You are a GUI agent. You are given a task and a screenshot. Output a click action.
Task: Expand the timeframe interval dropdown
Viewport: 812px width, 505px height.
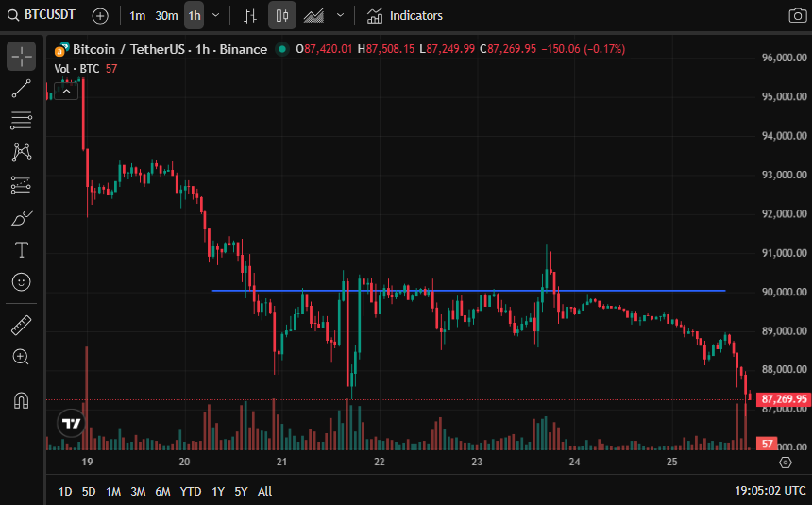tap(216, 15)
